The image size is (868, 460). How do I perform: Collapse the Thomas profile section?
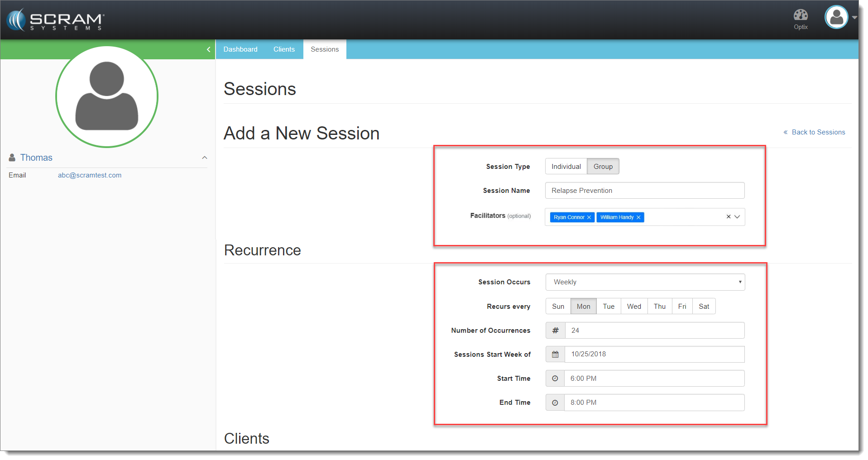[x=205, y=158]
